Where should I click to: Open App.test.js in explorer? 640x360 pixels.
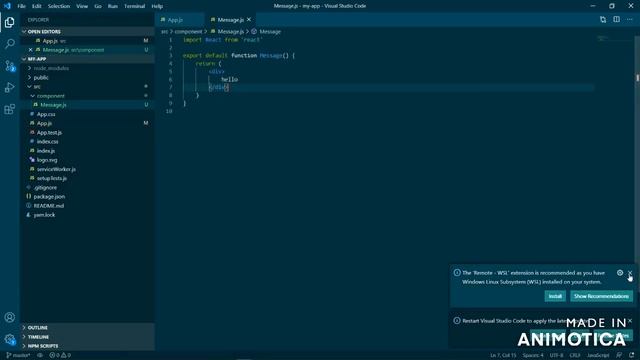(49, 133)
